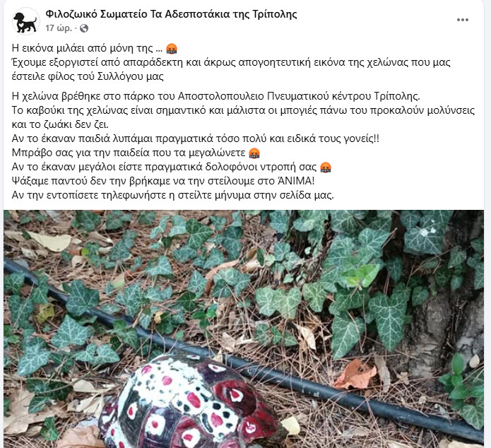Viewport: 491px width, 448px height.
Task: Click angry emoji after 'μόνη της ...'
Action: point(172,49)
